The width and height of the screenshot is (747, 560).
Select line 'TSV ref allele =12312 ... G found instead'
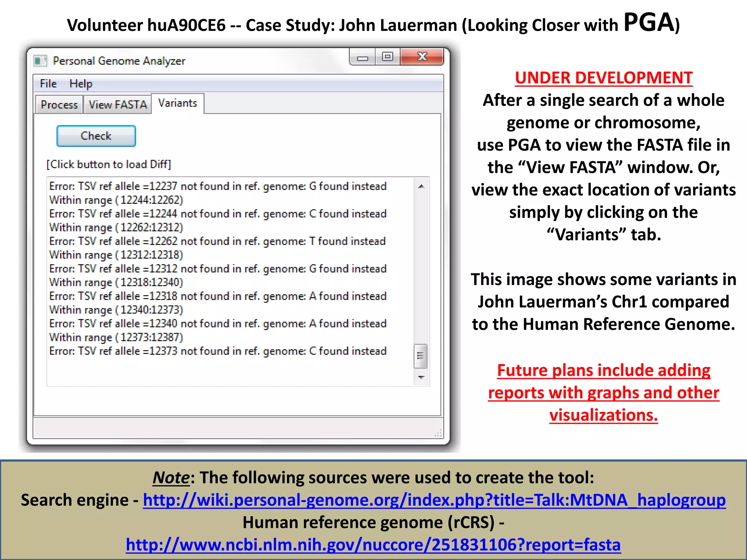click(218, 269)
